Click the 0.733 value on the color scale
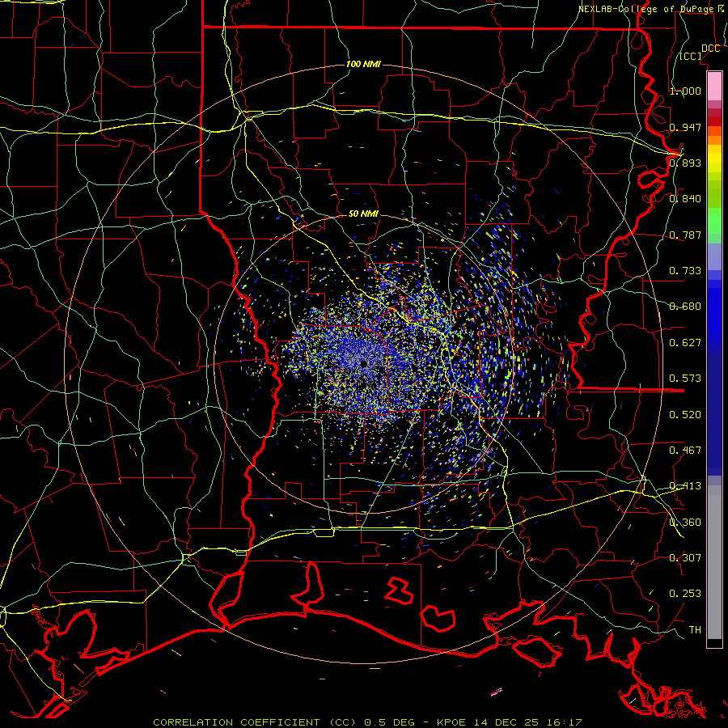The height and width of the screenshot is (728, 728). tap(685, 271)
